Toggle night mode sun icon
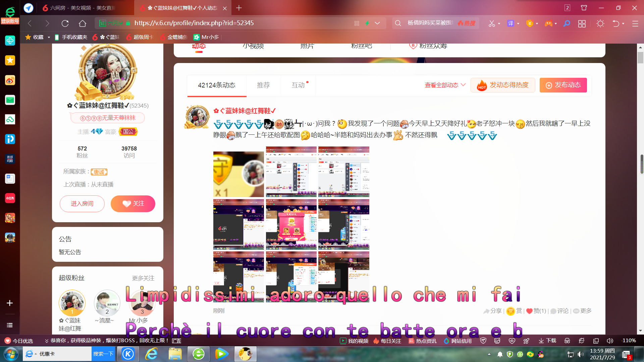 tap(600, 23)
